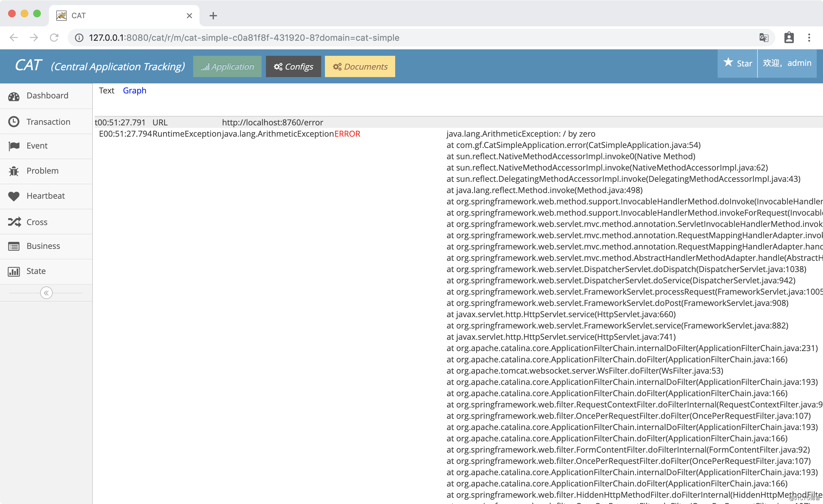823x504 pixels.
Task: Reload the page with the refresh icon
Action: tap(54, 37)
